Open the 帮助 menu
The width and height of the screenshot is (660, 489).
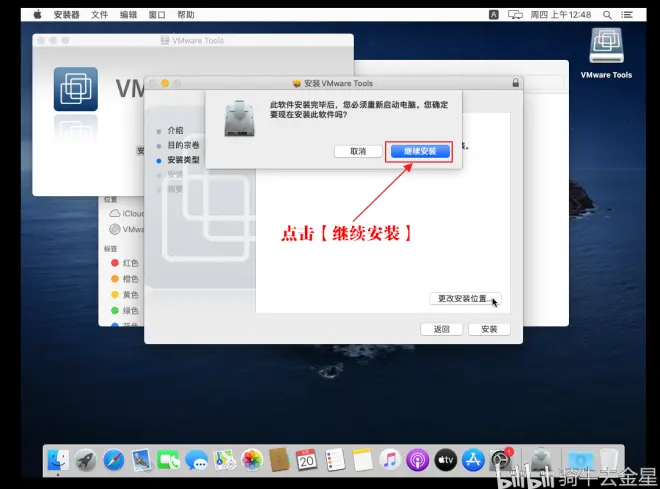click(186, 15)
